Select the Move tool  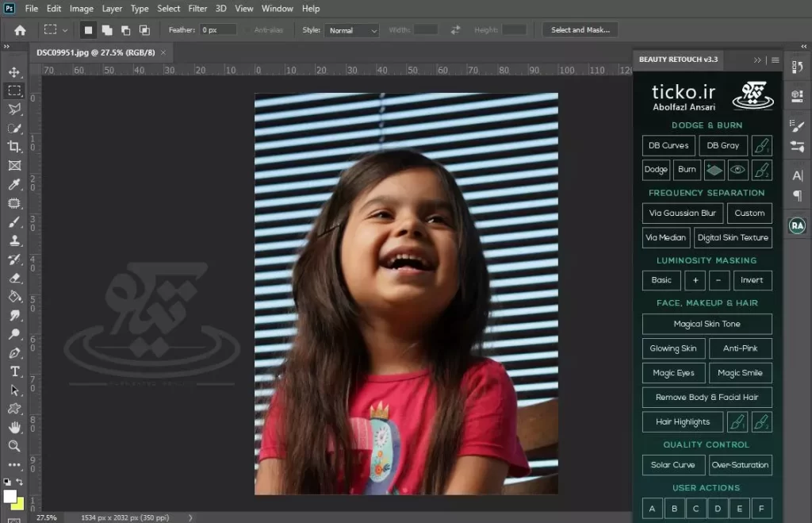[x=13, y=73]
